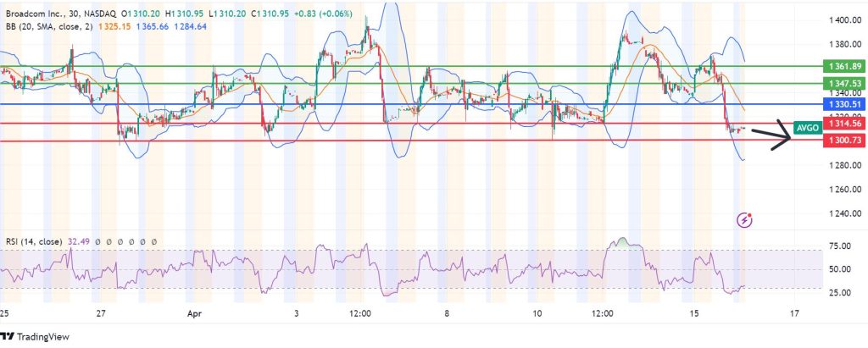Click the 15 date label on time axis
Image resolution: width=868 pixels, height=348 pixels.
(693, 313)
